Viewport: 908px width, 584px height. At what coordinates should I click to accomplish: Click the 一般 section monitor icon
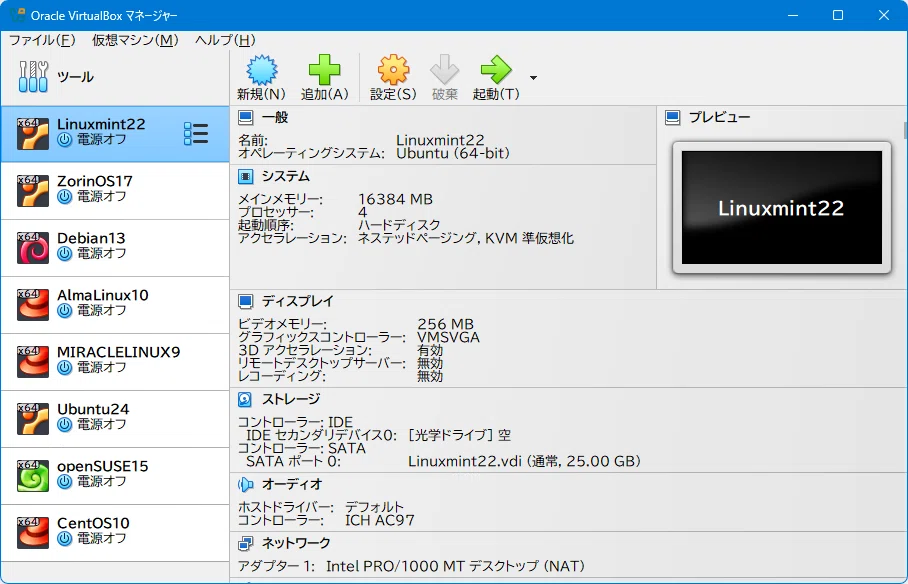[x=246, y=118]
